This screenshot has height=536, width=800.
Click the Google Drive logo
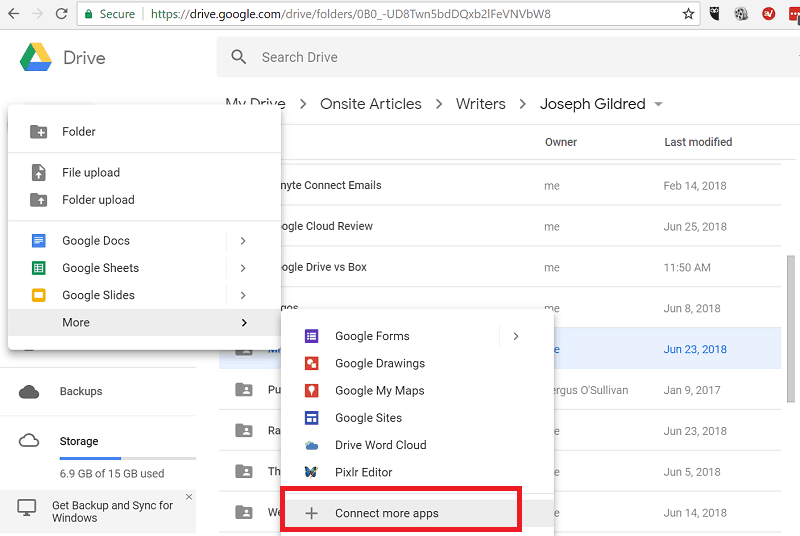coord(36,57)
